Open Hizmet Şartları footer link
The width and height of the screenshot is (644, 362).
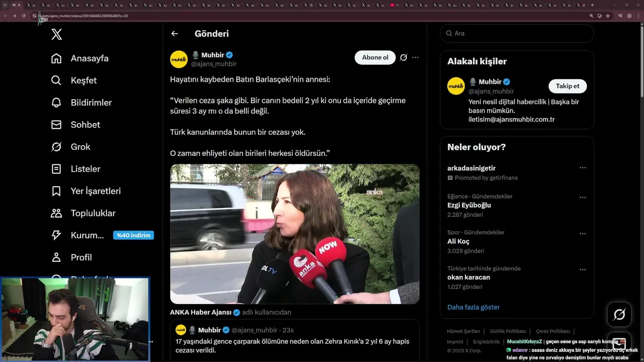tap(463, 331)
